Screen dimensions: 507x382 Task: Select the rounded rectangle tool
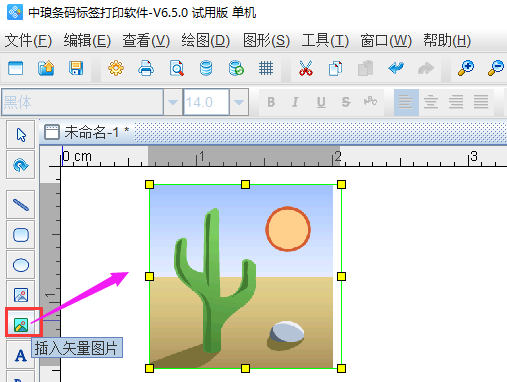point(21,235)
